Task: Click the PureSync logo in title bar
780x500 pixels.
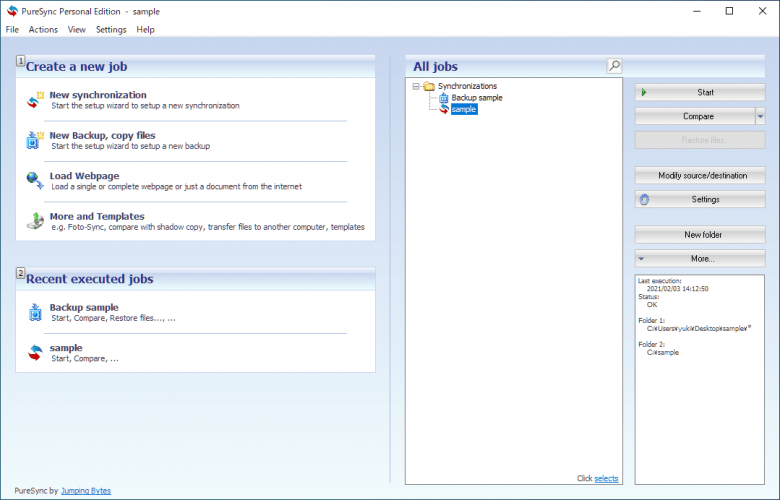Action: tap(12, 11)
